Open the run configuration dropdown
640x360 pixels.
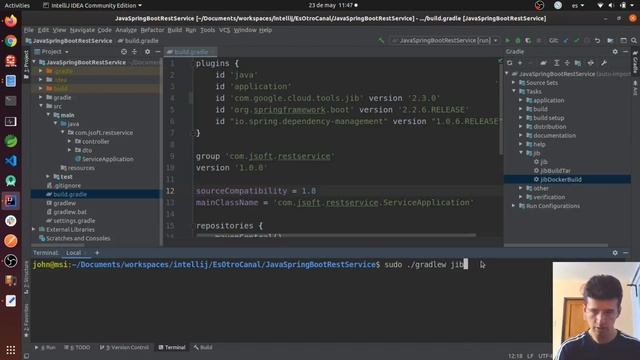pos(444,40)
